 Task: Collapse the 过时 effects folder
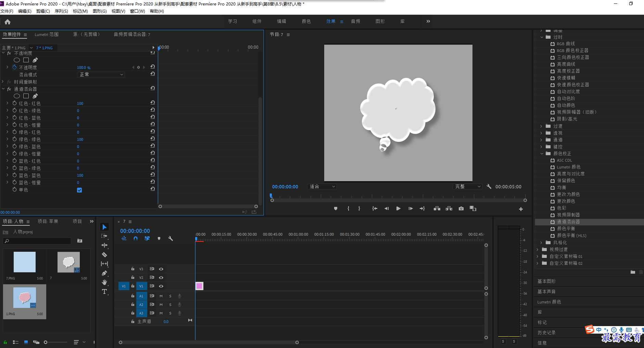[x=542, y=37]
